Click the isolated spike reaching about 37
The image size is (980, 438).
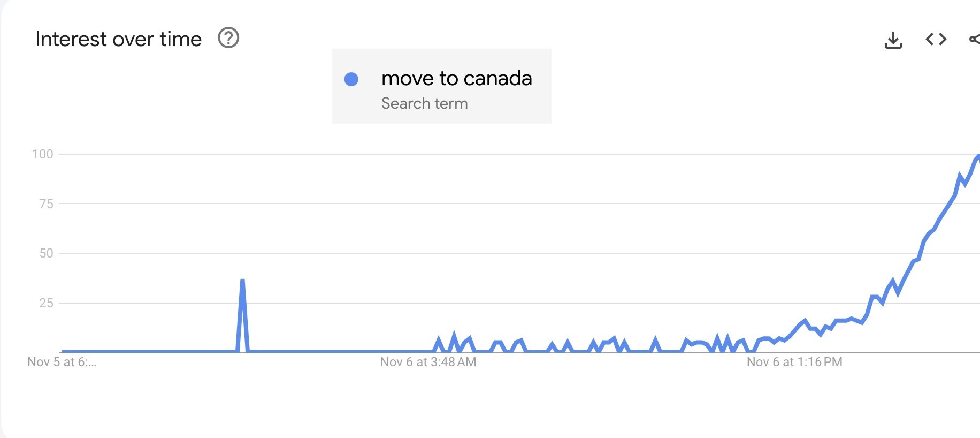pyautogui.click(x=242, y=280)
